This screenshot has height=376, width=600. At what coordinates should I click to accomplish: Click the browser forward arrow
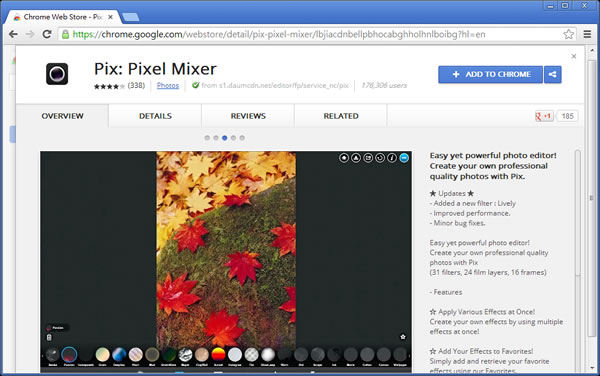[30, 34]
